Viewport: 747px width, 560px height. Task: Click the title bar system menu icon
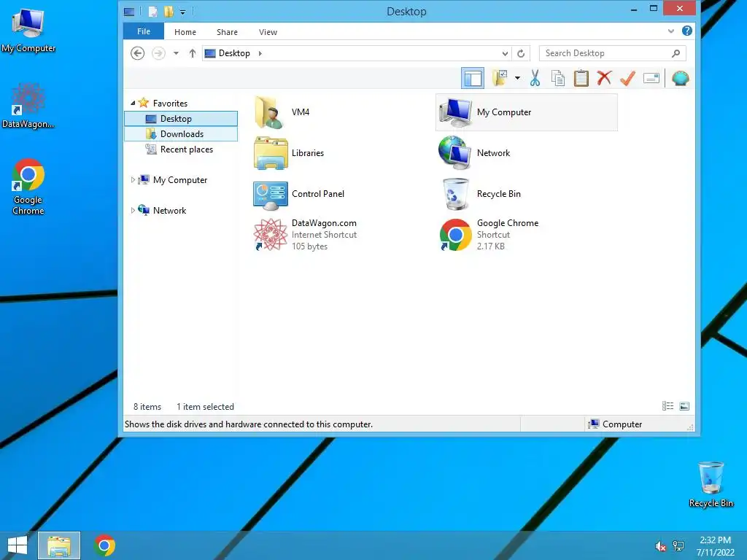click(x=129, y=12)
